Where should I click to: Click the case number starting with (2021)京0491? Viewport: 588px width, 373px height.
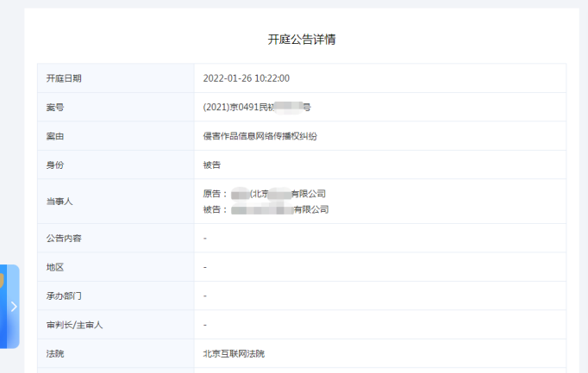256,108
